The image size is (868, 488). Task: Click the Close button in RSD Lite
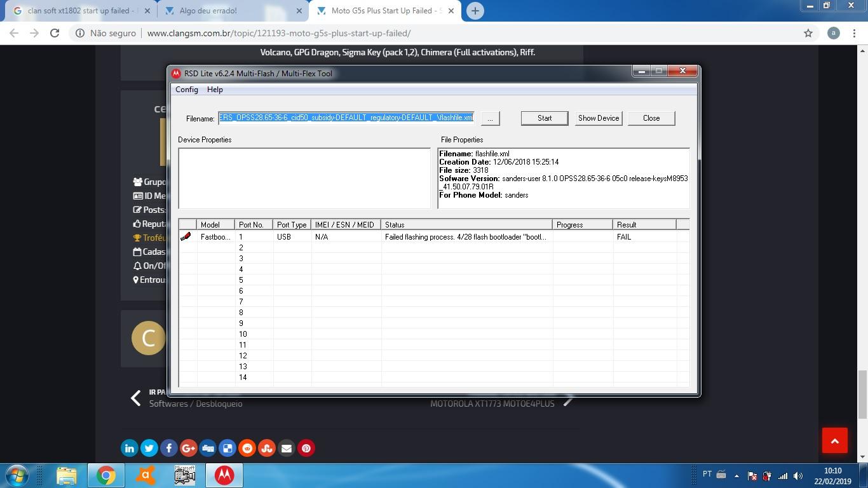click(x=651, y=118)
